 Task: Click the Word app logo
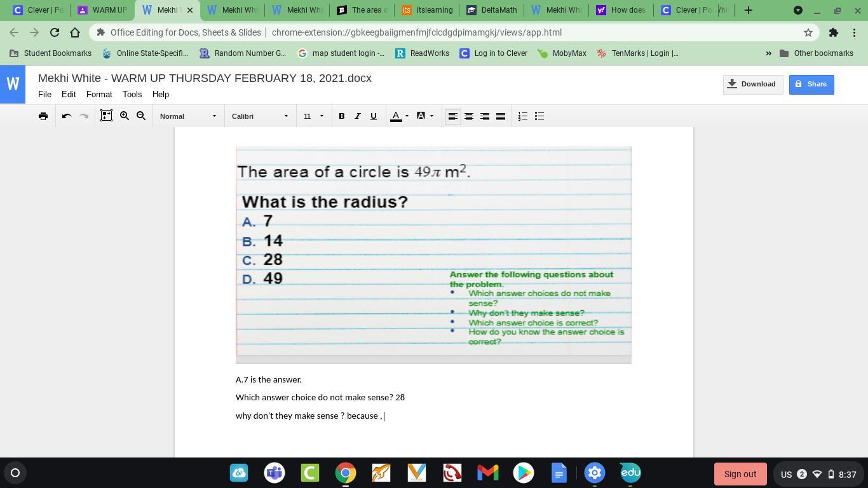13,85
